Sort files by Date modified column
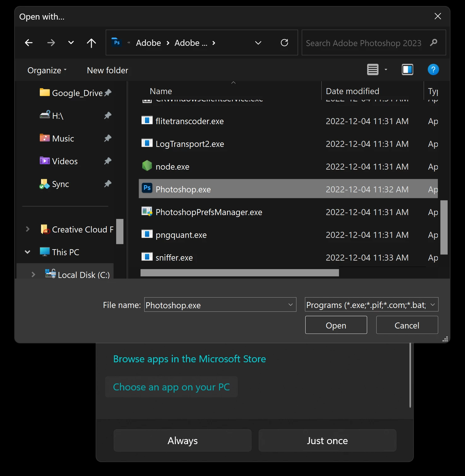Screen dimensions: 465x476 pos(352,91)
